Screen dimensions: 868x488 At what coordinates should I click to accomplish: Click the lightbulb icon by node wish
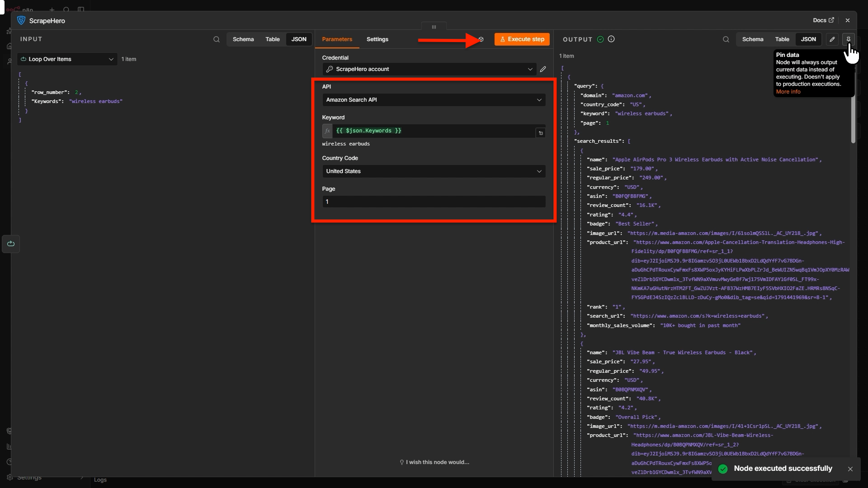pyautogui.click(x=401, y=462)
